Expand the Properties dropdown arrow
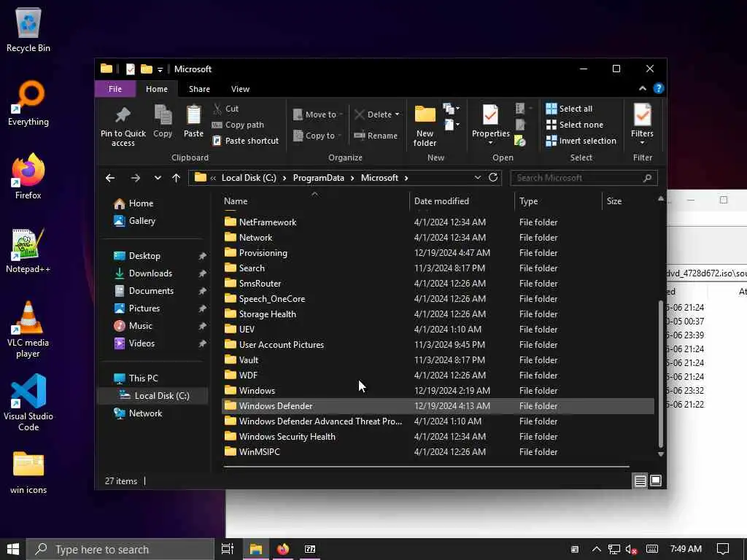Viewport: 747px width, 560px height. (490, 142)
